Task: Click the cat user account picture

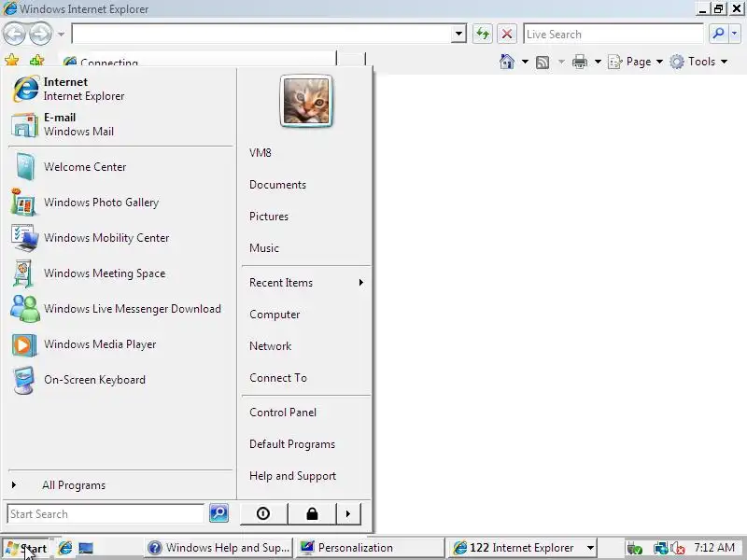Action: (306, 101)
